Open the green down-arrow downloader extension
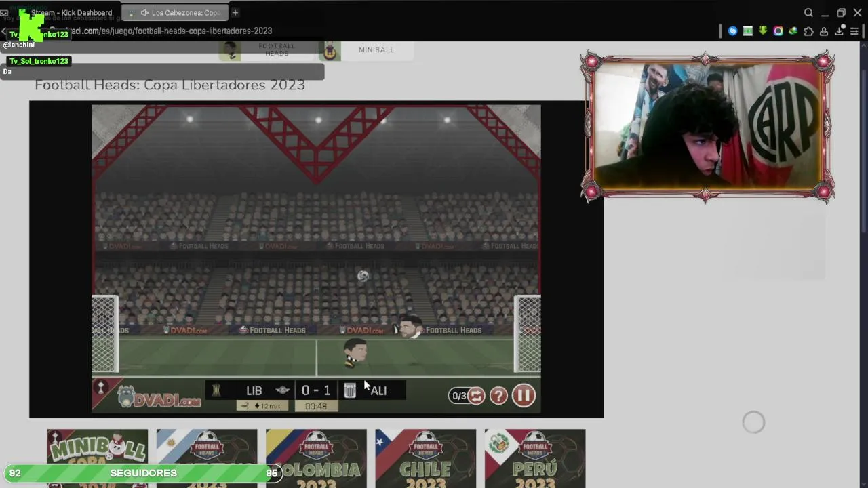 pos(763,30)
